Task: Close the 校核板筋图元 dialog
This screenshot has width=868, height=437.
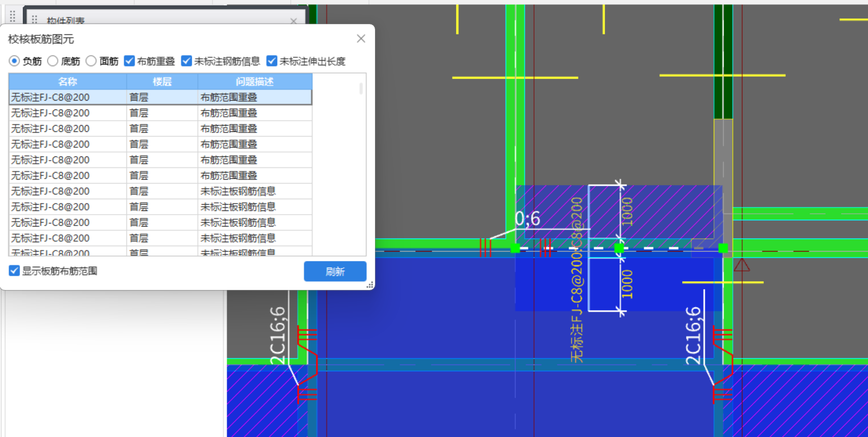Action: pyautogui.click(x=361, y=39)
